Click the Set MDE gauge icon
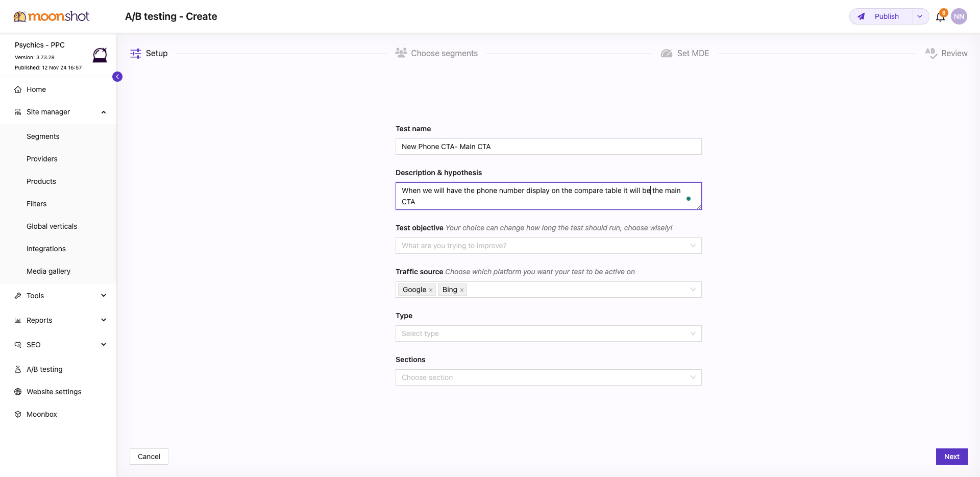 point(667,53)
